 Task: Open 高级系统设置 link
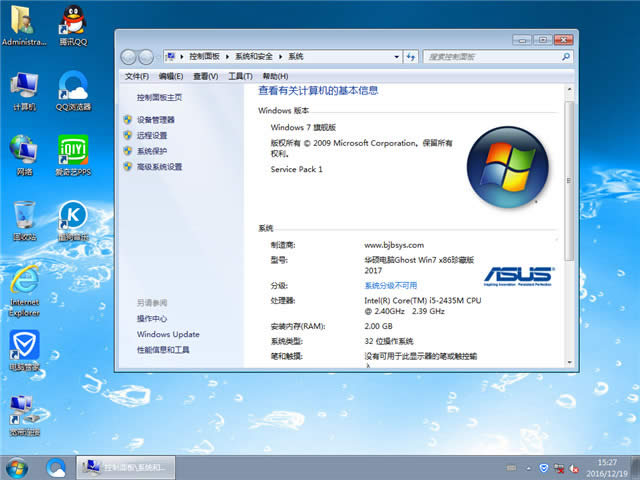point(159,167)
